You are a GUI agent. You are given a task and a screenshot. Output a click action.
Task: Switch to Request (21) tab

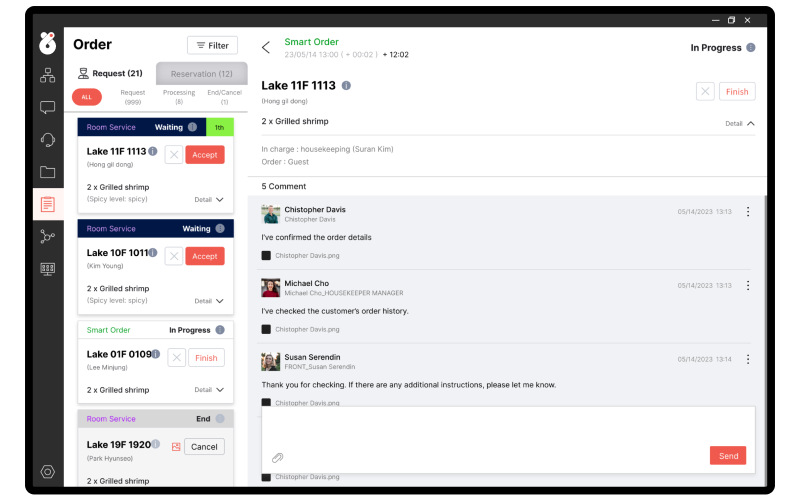(x=110, y=73)
